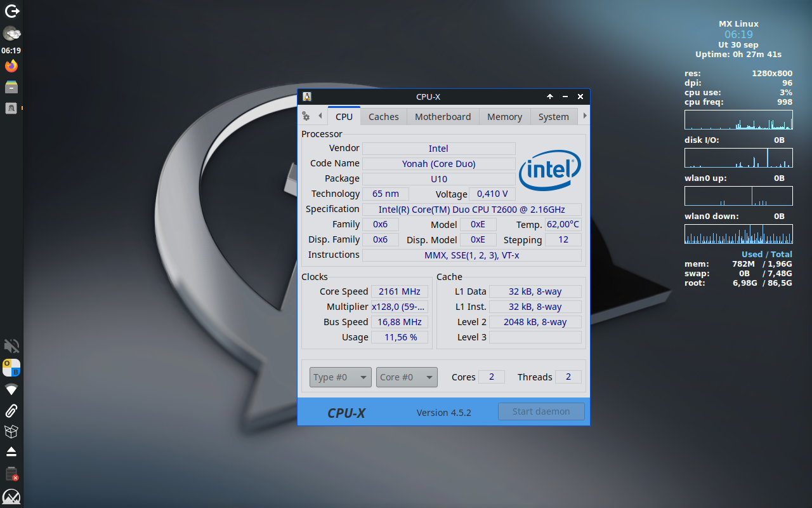The width and height of the screenshot is (812, 508).
Task: Click the disk I/O graph in Conky
Action: [738, 158]
